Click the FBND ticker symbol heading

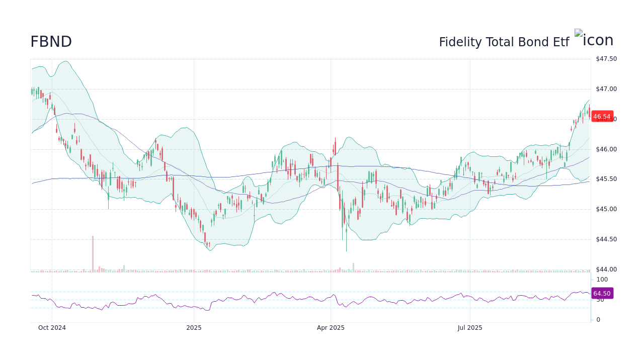click(51, 42)
